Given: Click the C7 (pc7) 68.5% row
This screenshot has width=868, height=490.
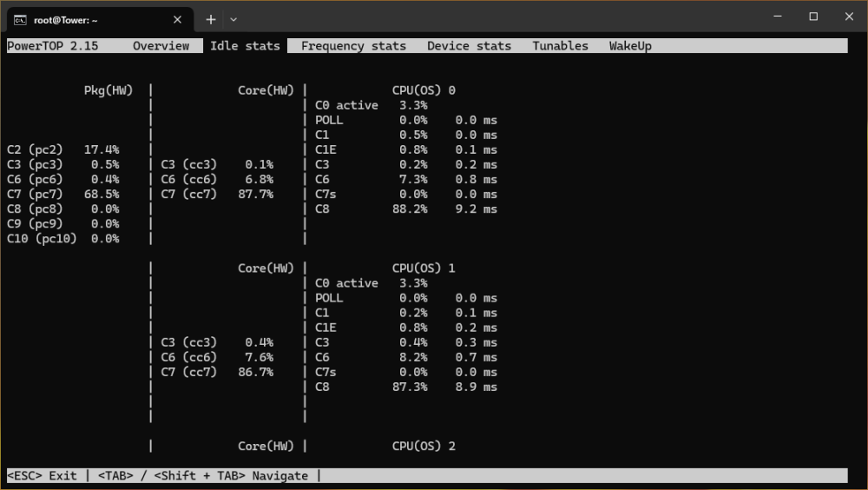Looking at the screenshot, I should tap(63, 195).
